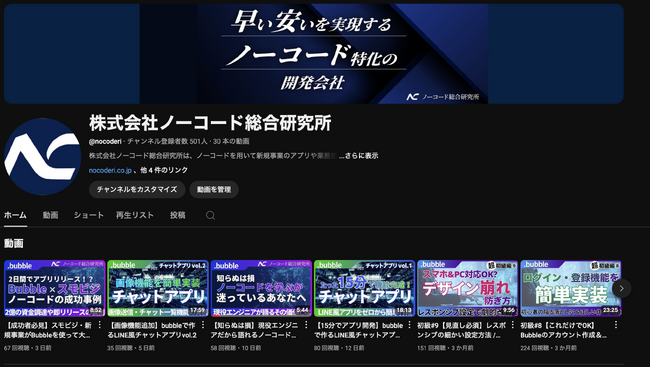Open the channel search magnifier icon
The image size is (650, 368).
point(211,215)
